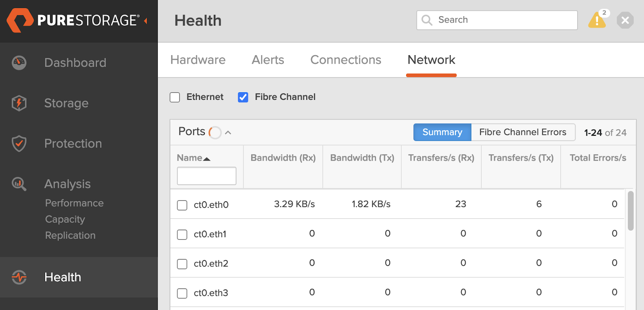
Task: Switch to the Connections tab
Action: (x=346, y=60)
